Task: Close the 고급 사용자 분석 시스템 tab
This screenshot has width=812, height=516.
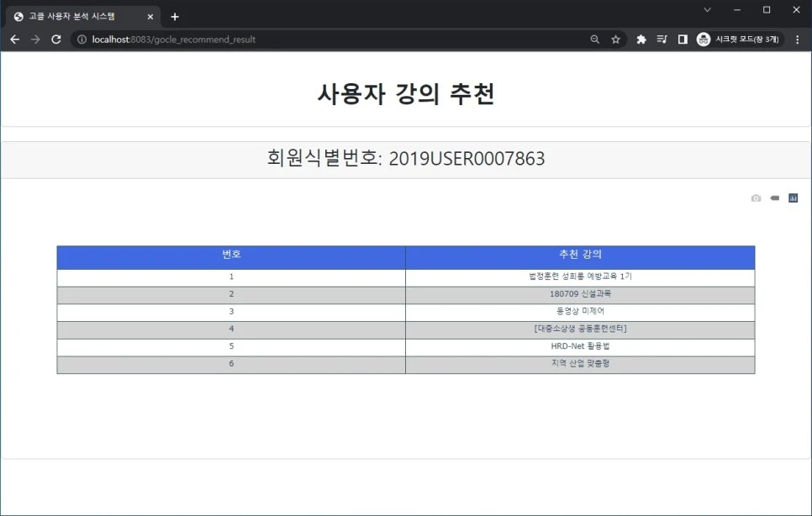Action: pos(150,17)
